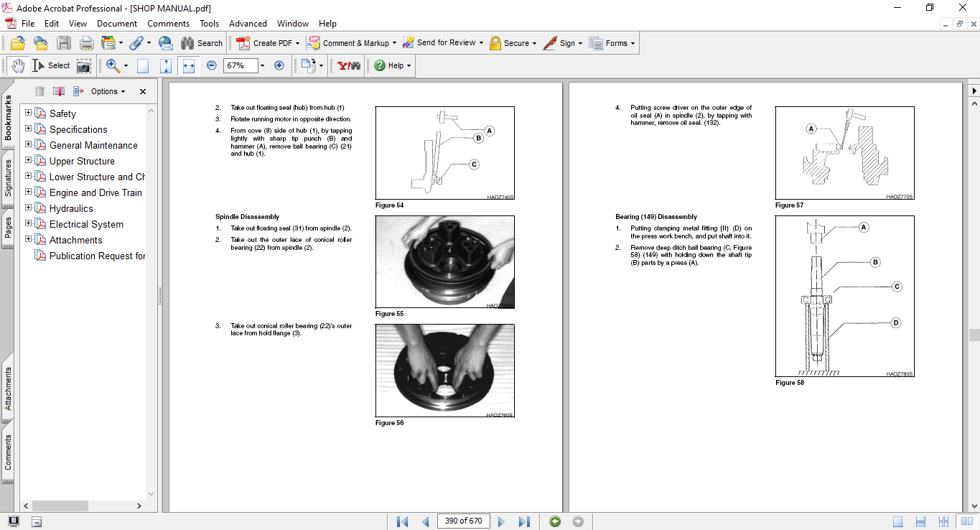The height and width of the screenshot is (530, 980).
Task: Open the zoom percentage dropdown
Action: [x=262, y=65]
